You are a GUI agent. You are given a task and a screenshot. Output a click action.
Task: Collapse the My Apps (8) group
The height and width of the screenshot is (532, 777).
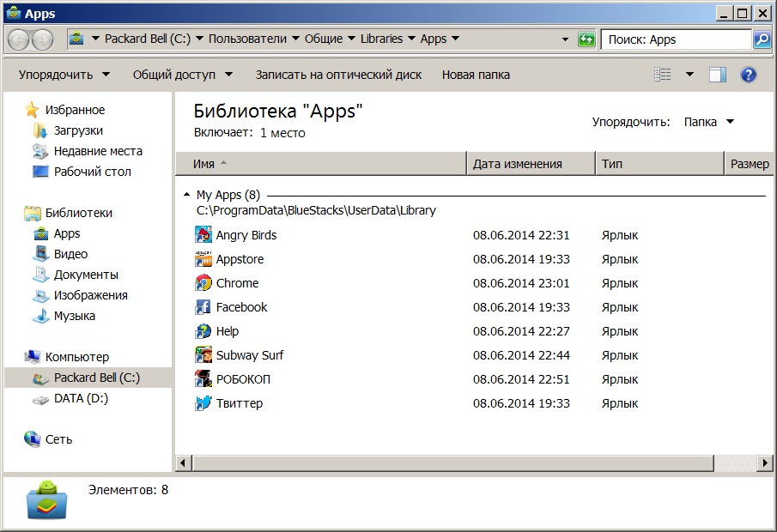pos(186,195)
